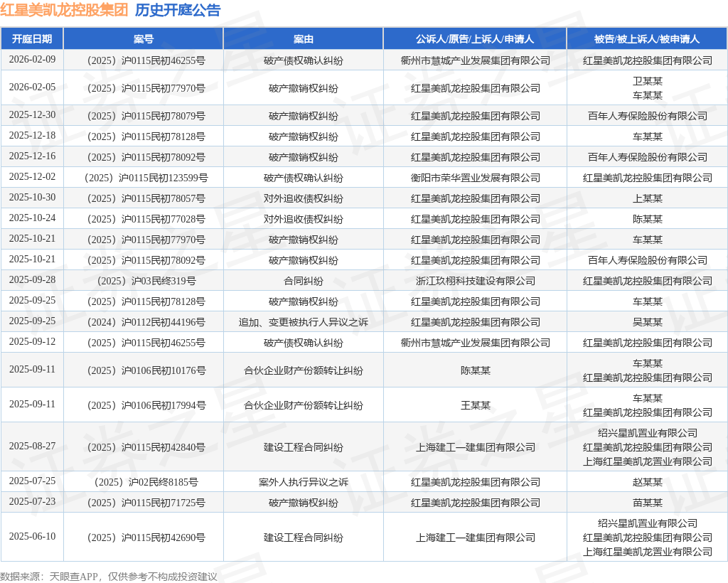Click defendant 陈某某 in the 2025-10-24 row

(x=647, y=219)
